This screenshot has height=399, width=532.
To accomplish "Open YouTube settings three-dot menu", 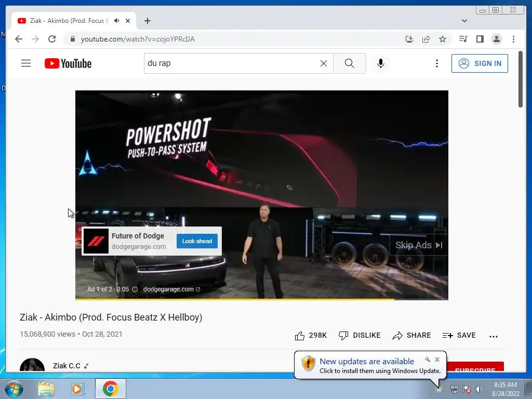I will (436, 63).
